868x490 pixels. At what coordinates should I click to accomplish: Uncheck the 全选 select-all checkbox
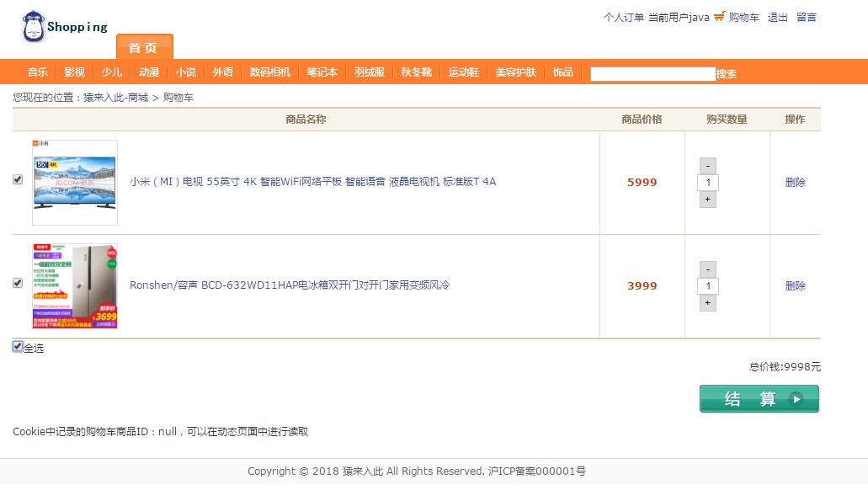point(17,346)
